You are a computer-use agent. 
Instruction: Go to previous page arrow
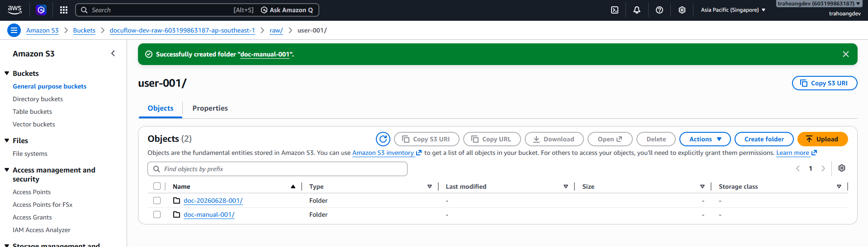(798, 168)
